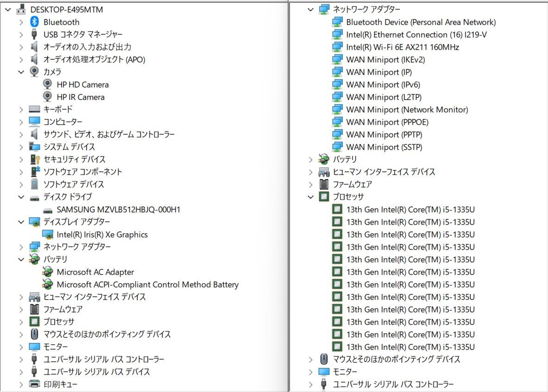
Task: Collapse the ディスク ドライブ category
Action: pos(21,197)
